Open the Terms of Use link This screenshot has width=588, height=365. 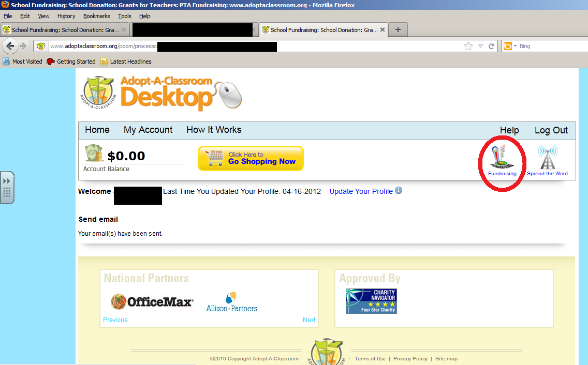(370, 359)
